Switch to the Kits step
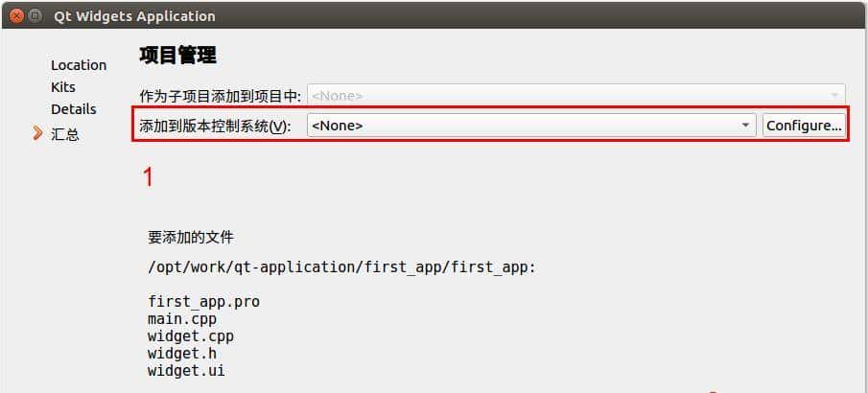This screenshot has width=868, height=393. (x=62, y=87)
